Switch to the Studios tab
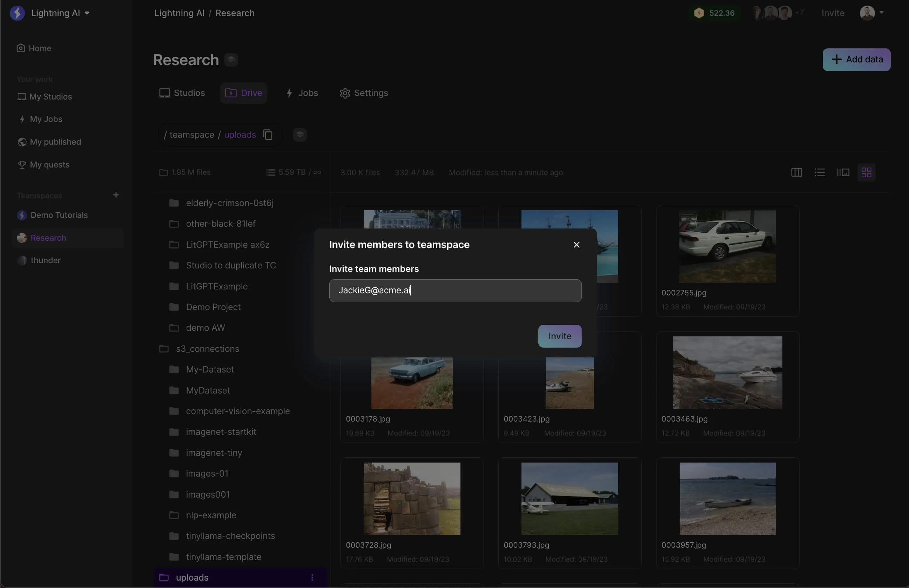This screenshot has height=588, width=909. (182, 93)
